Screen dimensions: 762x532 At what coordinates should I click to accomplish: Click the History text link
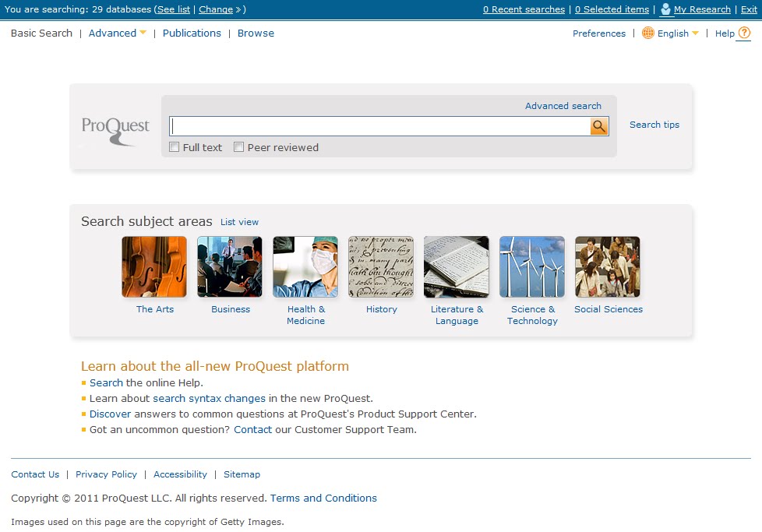382,309
